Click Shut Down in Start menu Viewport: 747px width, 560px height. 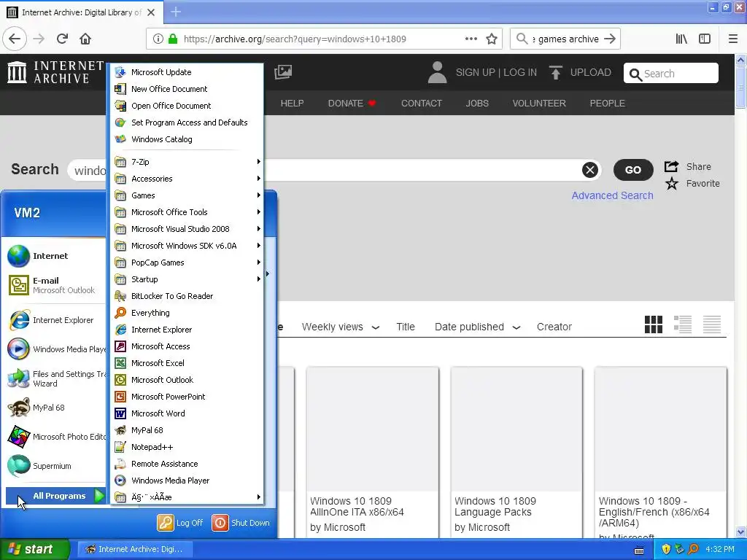tap(241, 522)
